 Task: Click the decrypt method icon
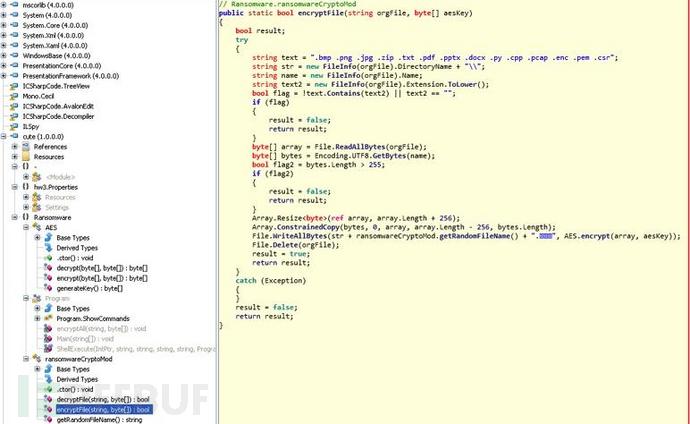48,268
